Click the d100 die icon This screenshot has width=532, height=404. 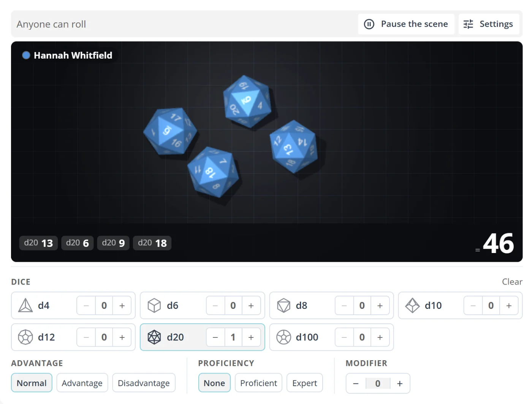point(283,337)
